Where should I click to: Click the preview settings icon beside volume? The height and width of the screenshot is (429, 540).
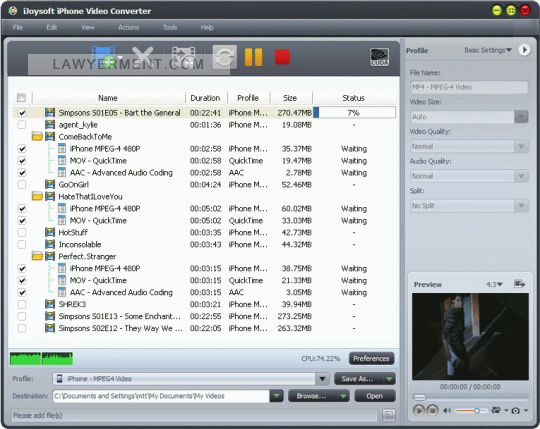pos(496,410)
